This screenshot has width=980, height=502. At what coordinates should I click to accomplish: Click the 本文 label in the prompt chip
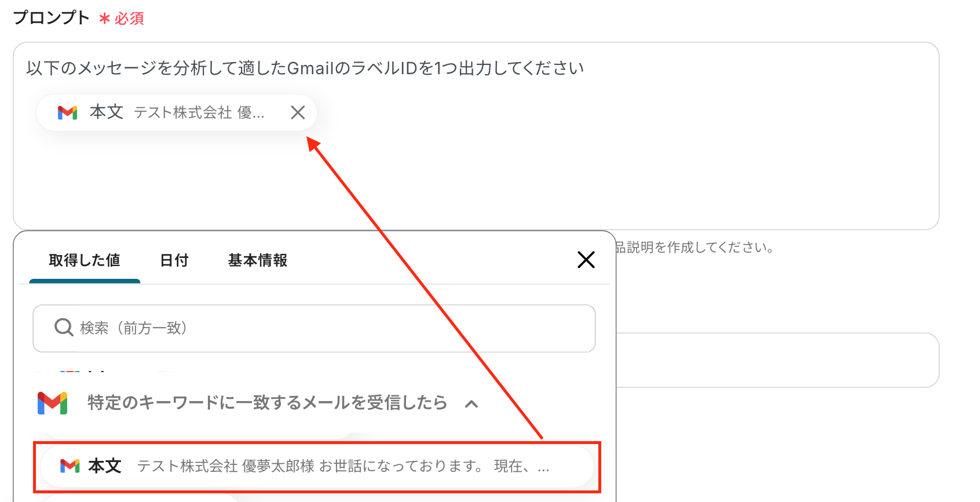[x=107, y=112]
